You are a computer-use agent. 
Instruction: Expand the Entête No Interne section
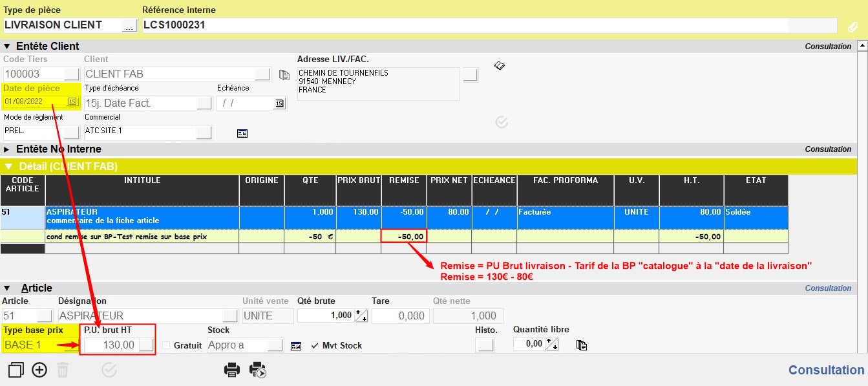[7, 149]
